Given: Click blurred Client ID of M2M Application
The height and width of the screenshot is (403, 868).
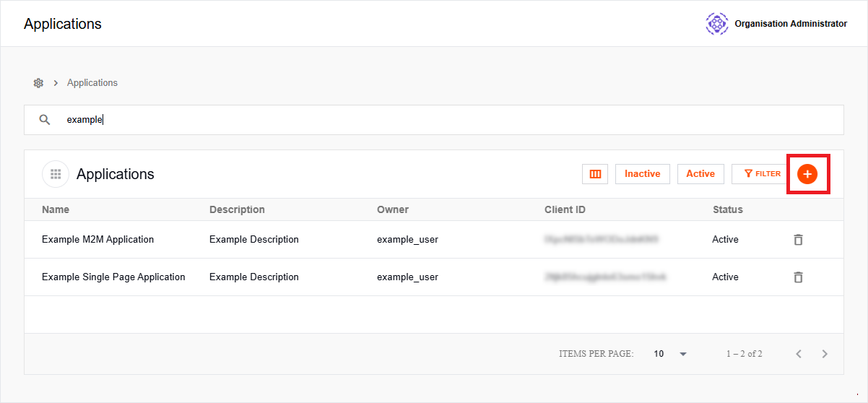Looking at the screenshot, I should coord(603,240).
